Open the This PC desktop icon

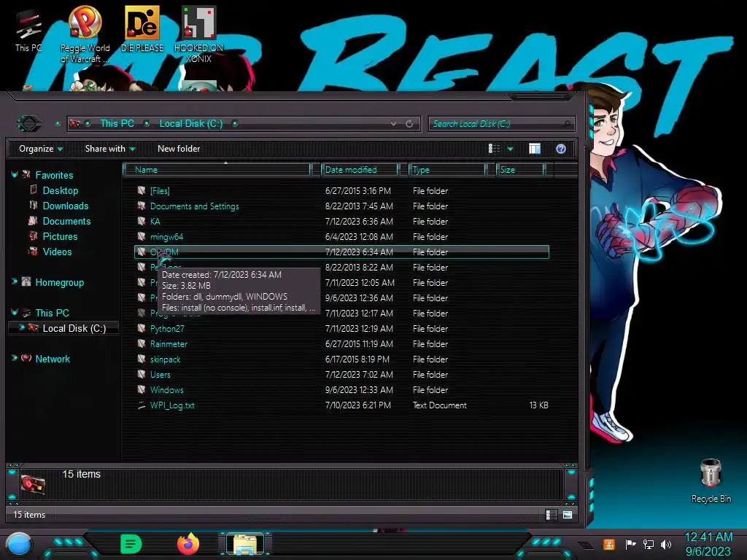tap(28, 30)
